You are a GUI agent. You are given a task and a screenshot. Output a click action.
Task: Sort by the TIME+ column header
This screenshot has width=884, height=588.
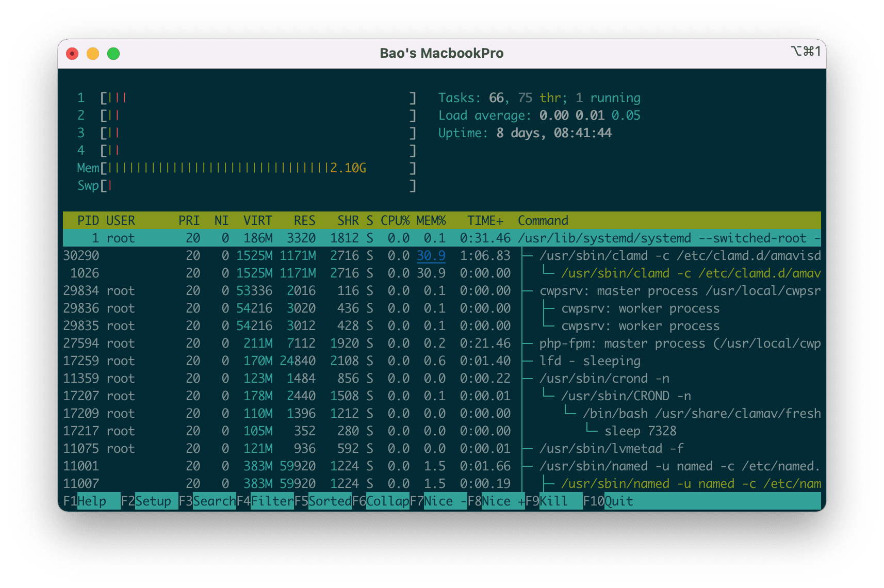[x=485, y=220]
